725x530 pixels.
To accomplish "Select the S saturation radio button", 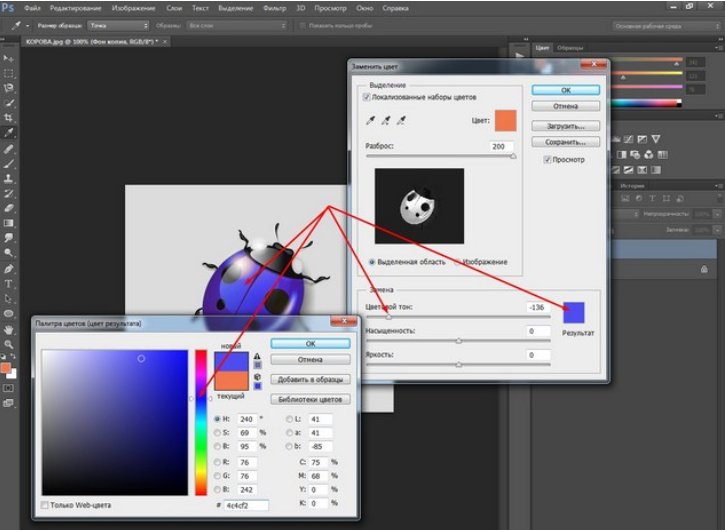I will tap(217, 433).
